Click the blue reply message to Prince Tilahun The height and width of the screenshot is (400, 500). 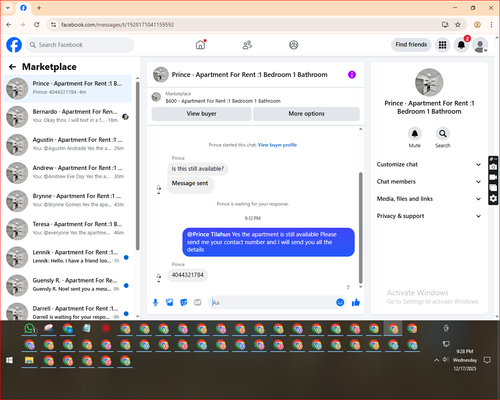point(268,242)
